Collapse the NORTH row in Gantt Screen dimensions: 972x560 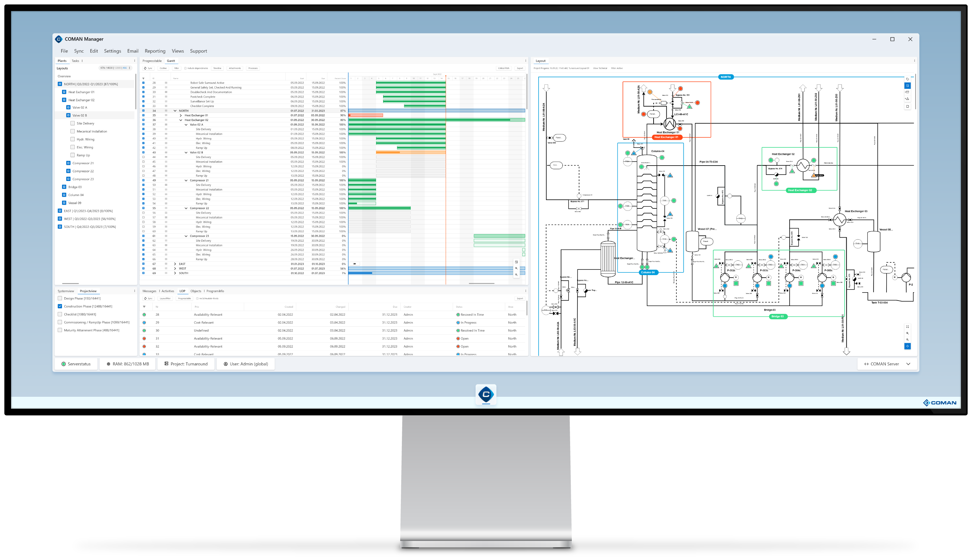tap(175, 111)
